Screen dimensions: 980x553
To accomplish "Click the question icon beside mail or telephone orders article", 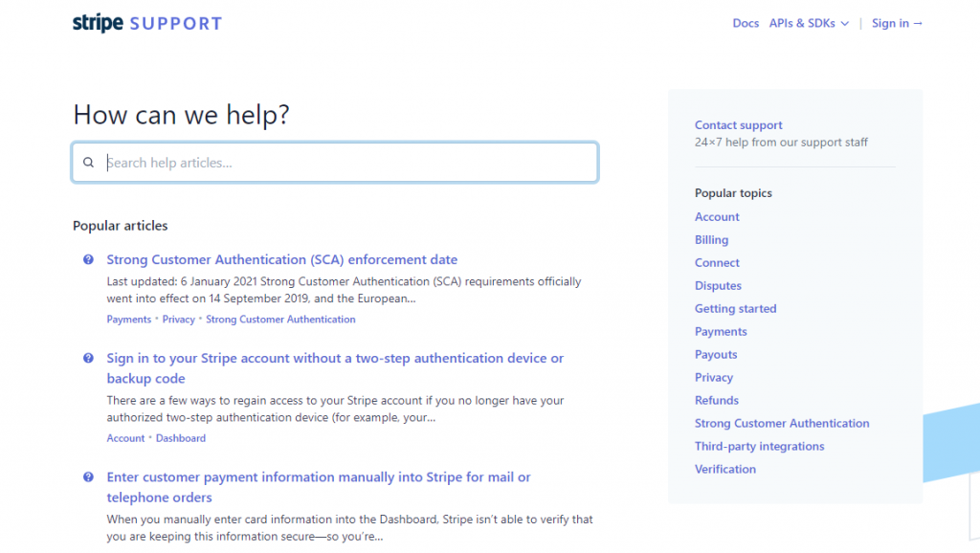I will 88,476.
